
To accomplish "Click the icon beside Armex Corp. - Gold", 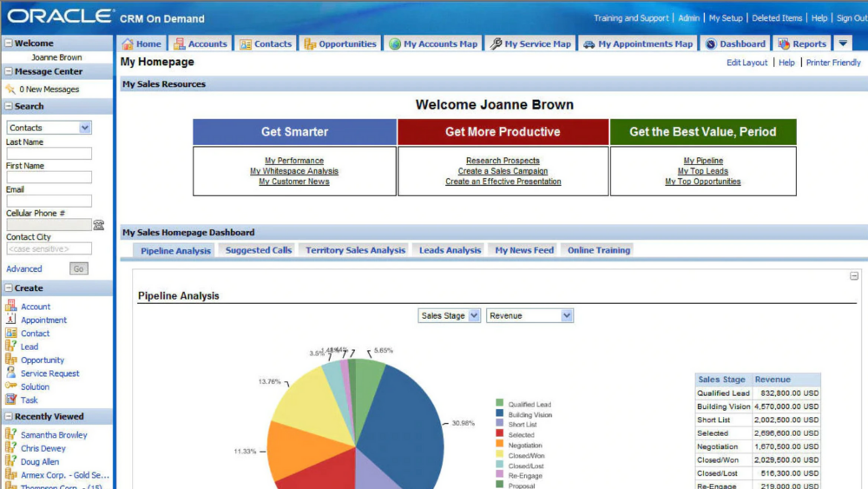I will [x=11, y=474].
